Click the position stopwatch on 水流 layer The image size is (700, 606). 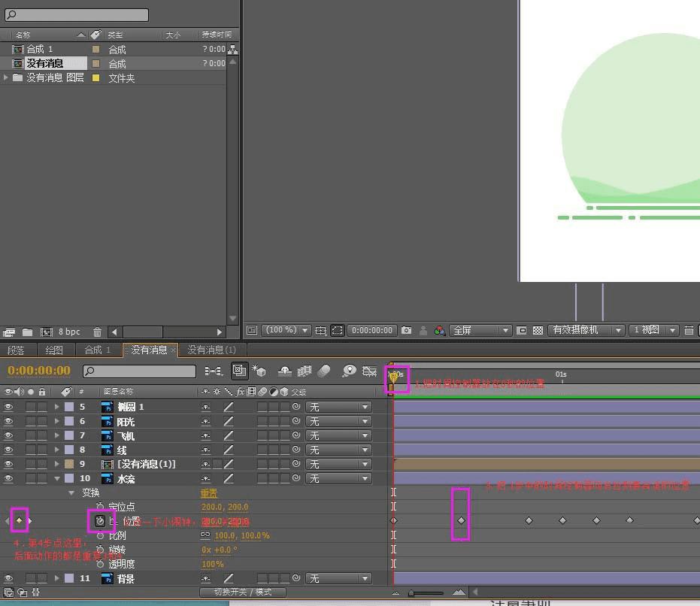[x=100, y=520]
